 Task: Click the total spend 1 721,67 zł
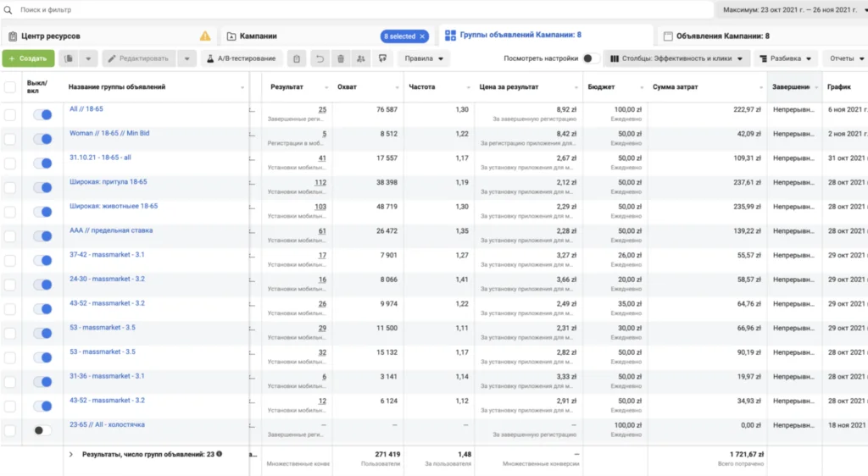(746, 455)
